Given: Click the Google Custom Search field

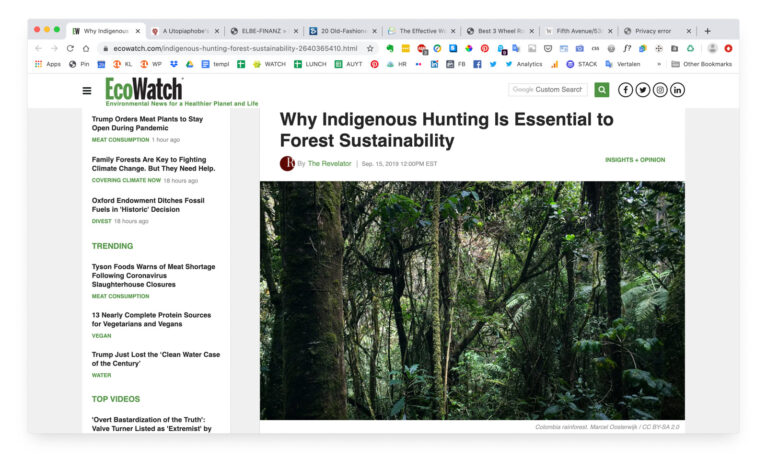Looking at the screenshot, I should pos(548,90).
